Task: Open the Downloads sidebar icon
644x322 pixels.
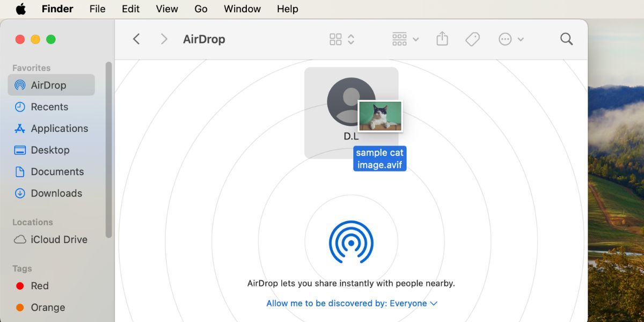Action: [x=20, y=193]
